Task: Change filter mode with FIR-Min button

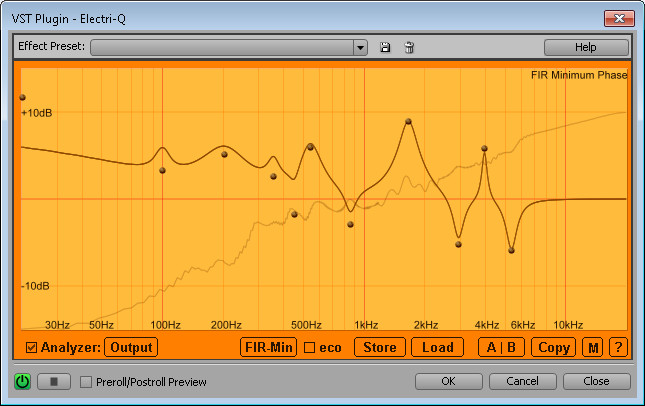Action: (269, 348)
